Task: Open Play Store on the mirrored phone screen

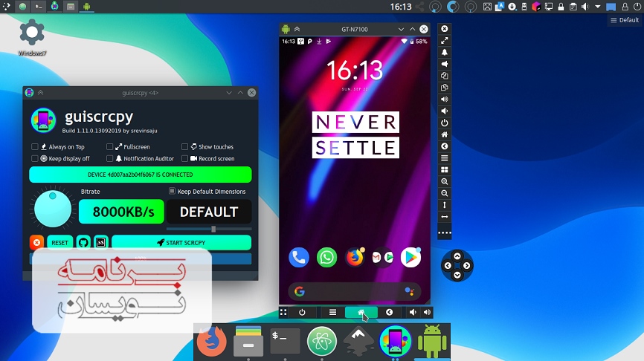Action: point(410,258)
